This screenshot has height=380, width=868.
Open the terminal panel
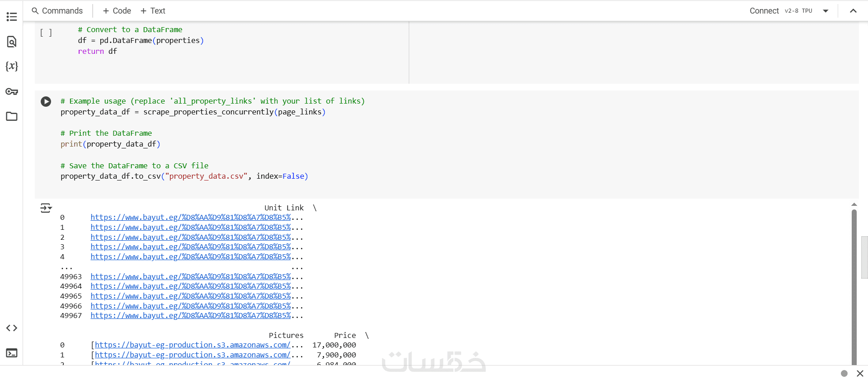click(x=12, y=353)
